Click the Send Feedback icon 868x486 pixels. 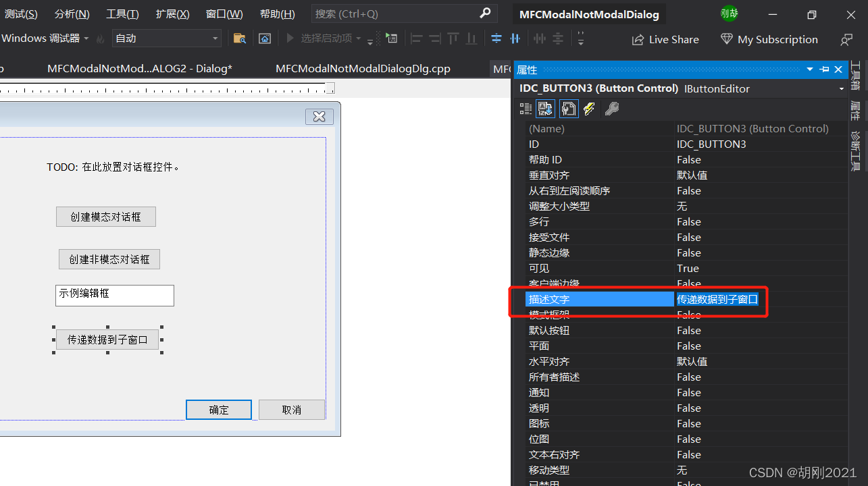coord(846,40)
